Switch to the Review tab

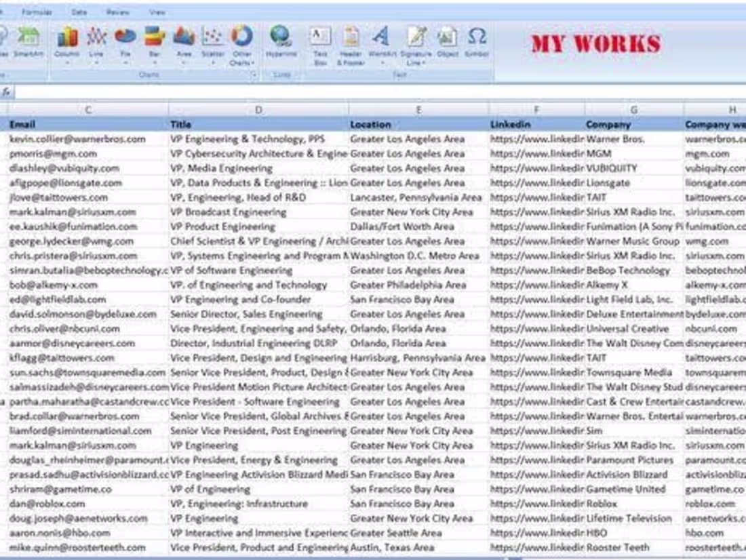(x=117, y=12)
